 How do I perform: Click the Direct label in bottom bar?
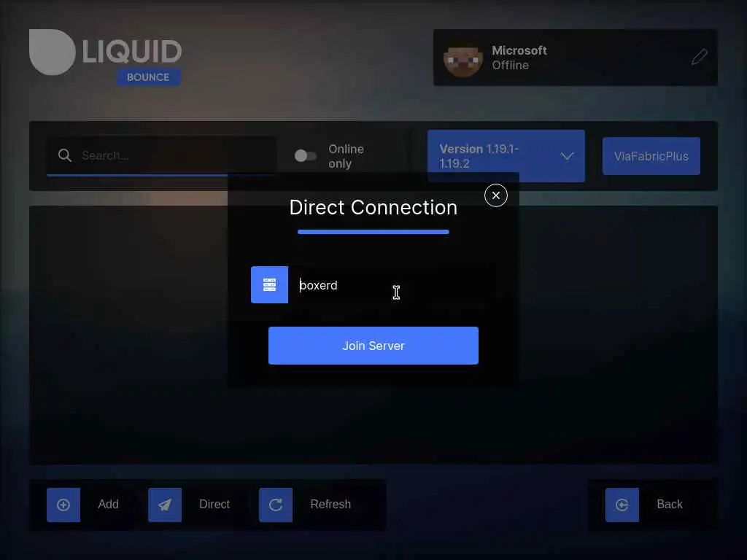coord(214,505)
